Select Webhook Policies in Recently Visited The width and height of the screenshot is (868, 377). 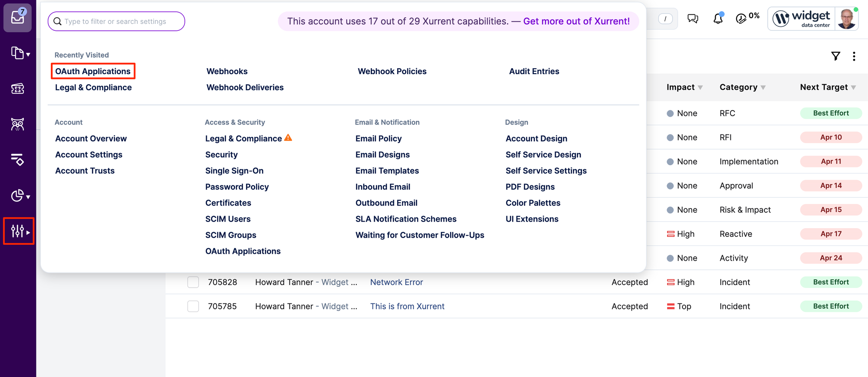392,71
